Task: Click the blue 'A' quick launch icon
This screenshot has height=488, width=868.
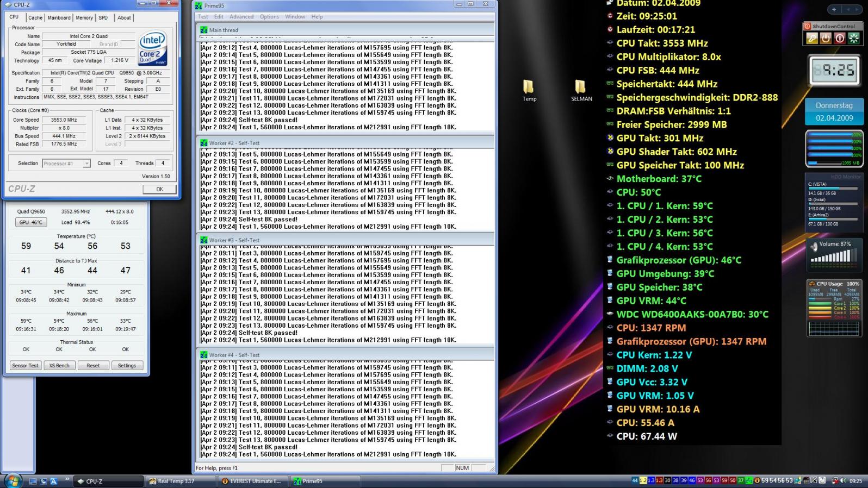Action: point(54,481)
